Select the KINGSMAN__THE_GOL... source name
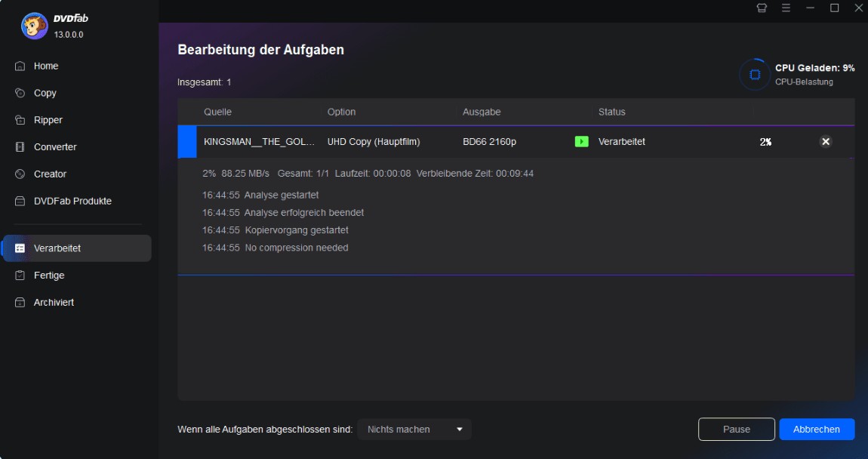 click(x=259, y=142)
